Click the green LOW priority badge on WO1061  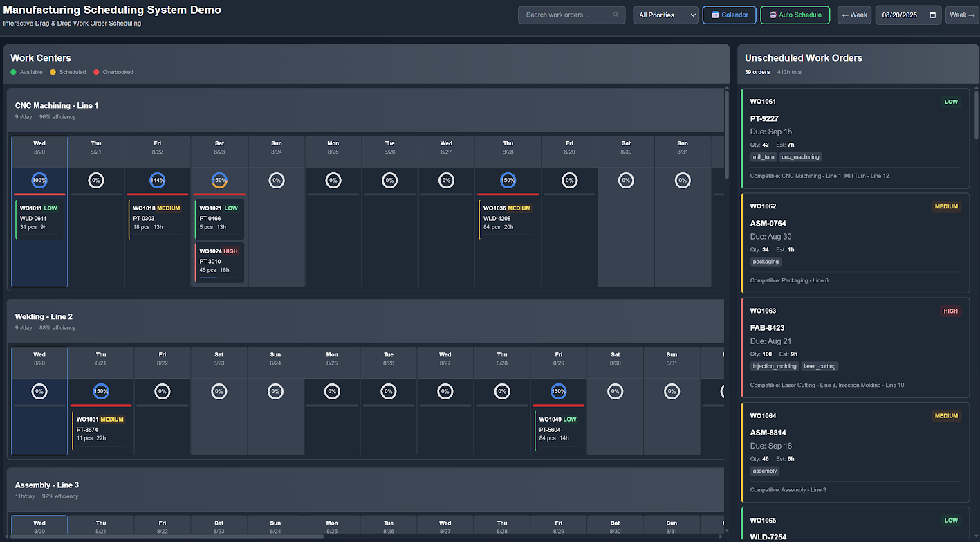pyautogui.click(x=951, y=101)
